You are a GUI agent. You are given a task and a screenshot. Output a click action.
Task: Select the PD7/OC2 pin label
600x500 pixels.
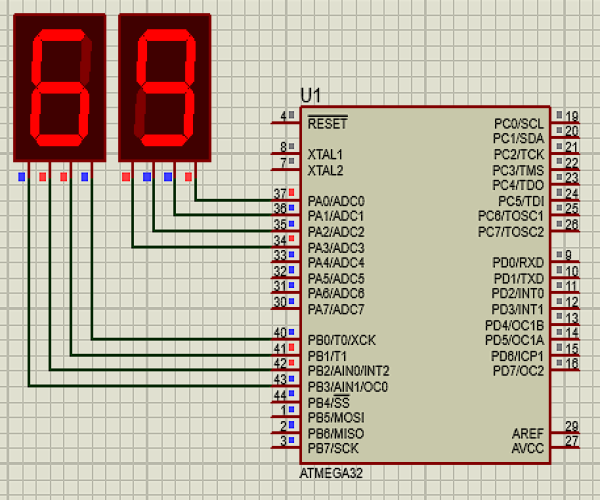click(517, 371)
